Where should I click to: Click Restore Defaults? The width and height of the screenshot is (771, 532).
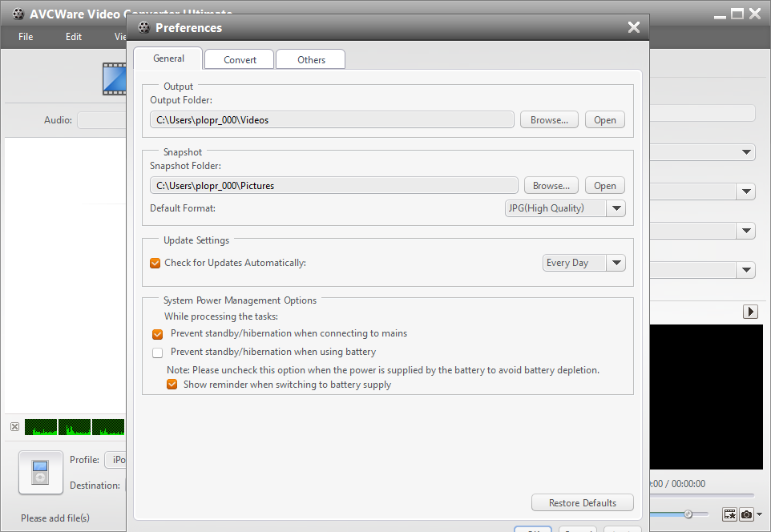pos(582,502)
